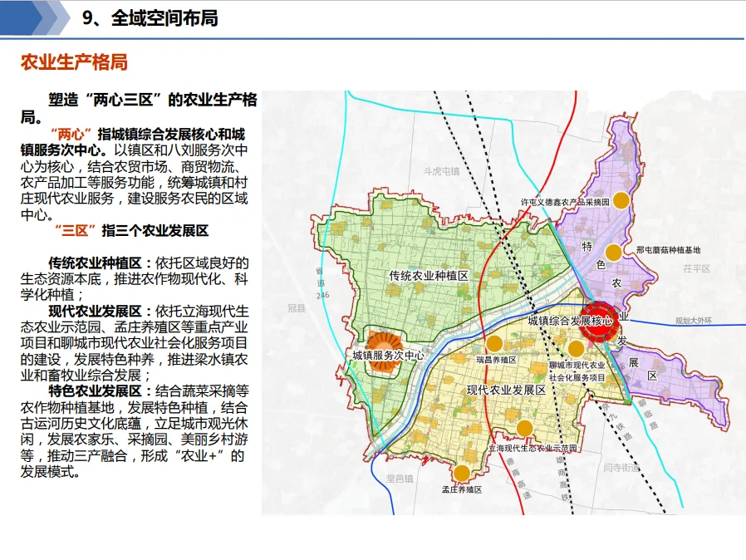Screen dimensions: 746x560
Task: Select the 传统农业种植区 map label
Action: tap(429, 275)
